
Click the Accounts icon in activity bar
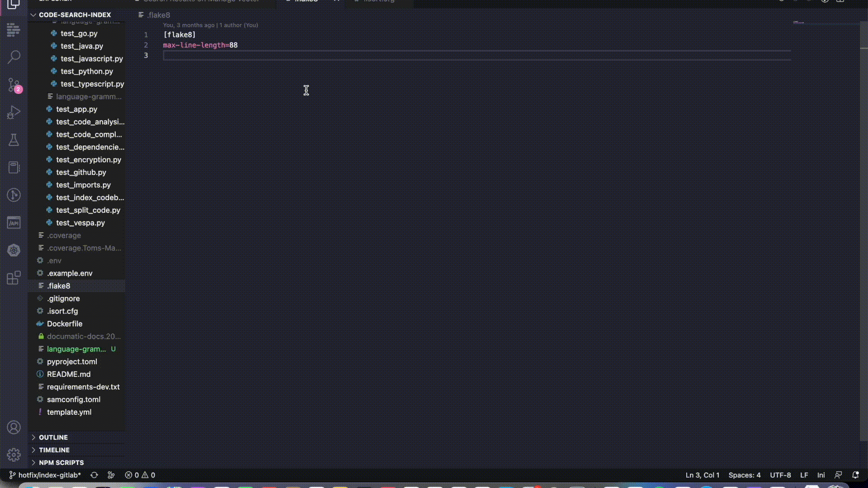14,427
